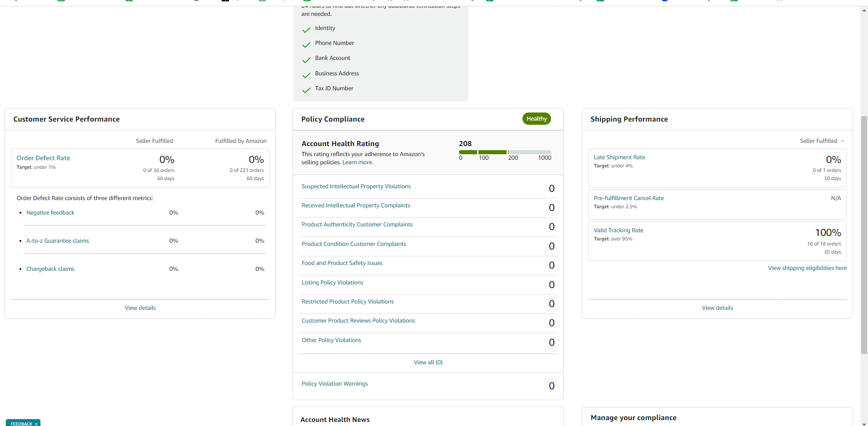Click the N/A Pre-fulfillment Cancel Rate value

pyautogui.click(x=836, y=198)
